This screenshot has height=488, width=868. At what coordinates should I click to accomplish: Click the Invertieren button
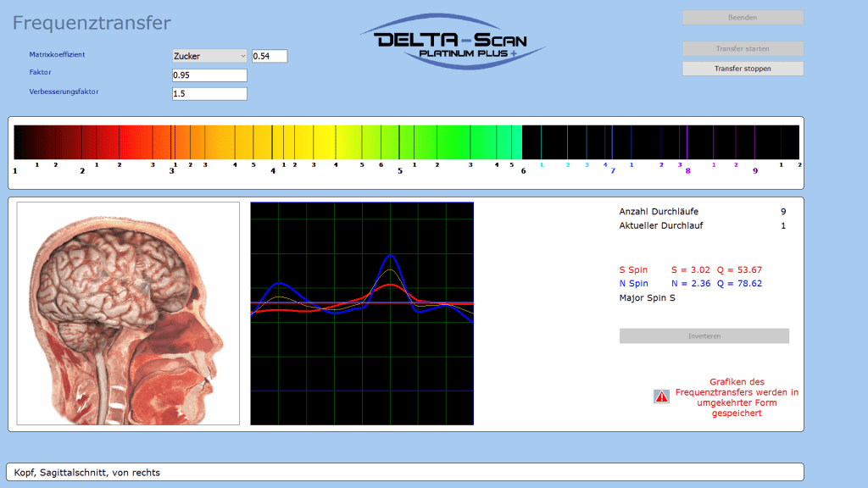[x=704, y=336]
